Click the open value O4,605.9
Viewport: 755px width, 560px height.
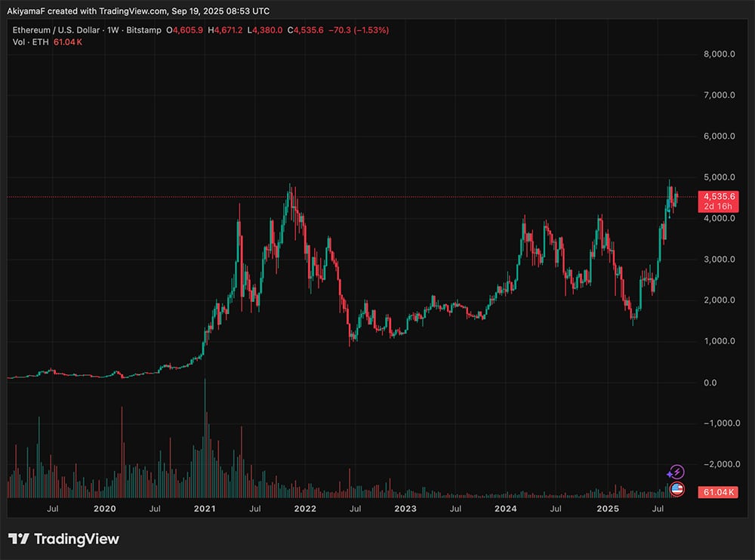(x=184, y=30)
